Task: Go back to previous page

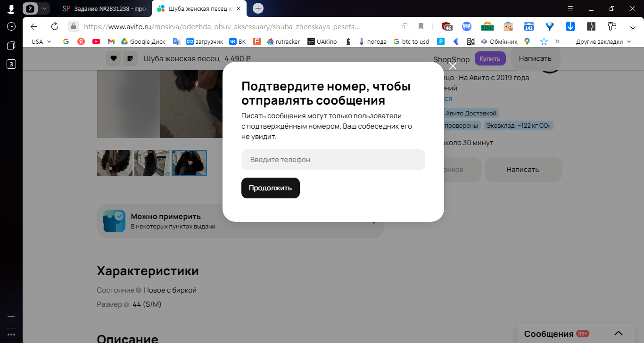Action: [34, 26]
